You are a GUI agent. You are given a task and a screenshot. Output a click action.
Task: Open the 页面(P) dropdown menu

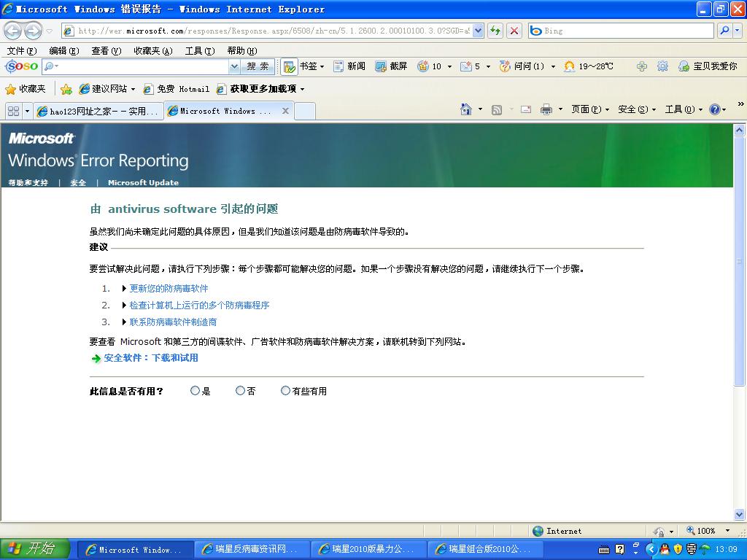click(590, 109)
